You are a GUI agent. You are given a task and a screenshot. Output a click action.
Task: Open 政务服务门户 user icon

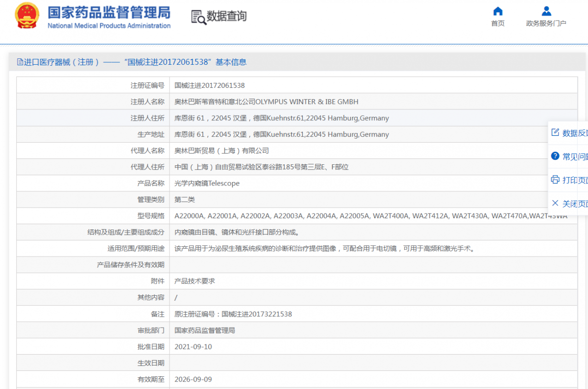(x=546, y=11)
